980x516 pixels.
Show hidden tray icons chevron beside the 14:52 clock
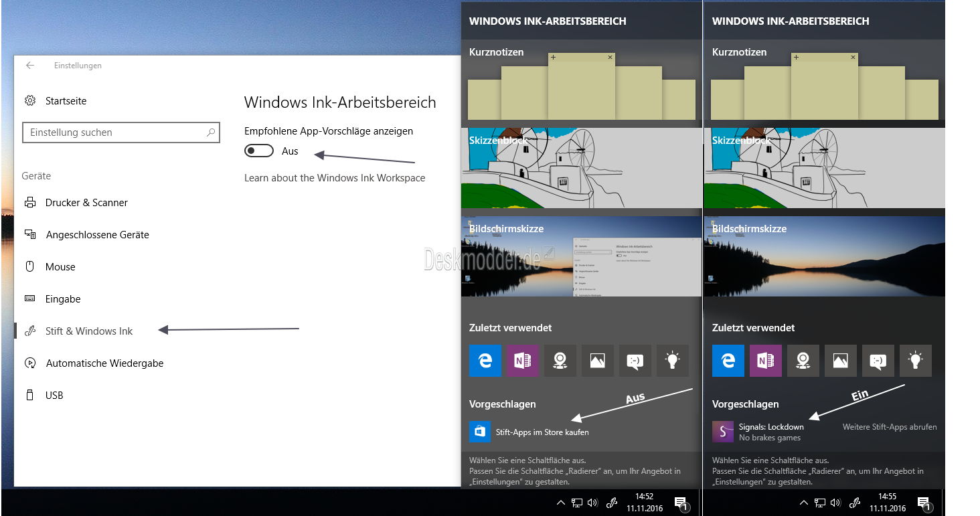point(561,503)
